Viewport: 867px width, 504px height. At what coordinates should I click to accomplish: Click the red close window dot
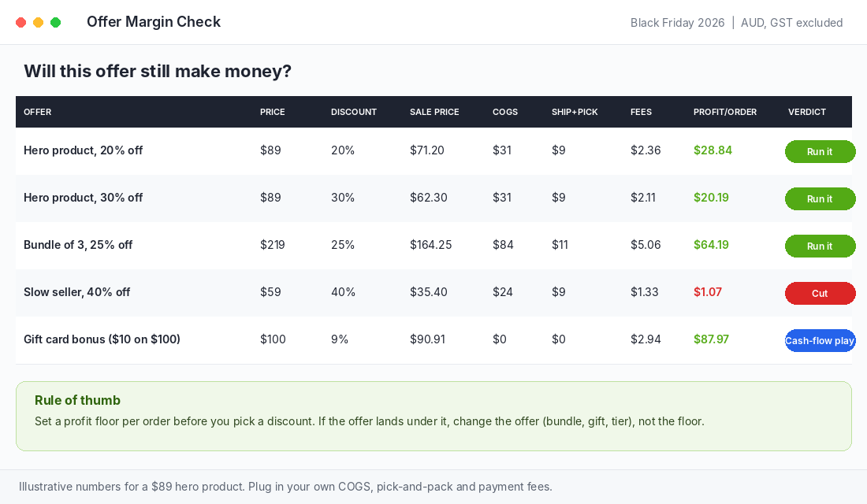[x=21, y=23]
